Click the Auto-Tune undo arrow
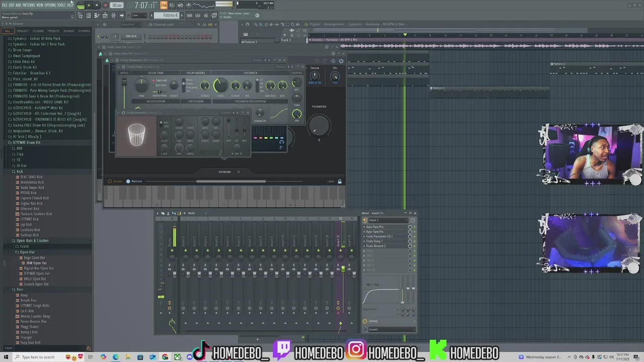This screenshot has height=362, width=644. click(317, 61)
